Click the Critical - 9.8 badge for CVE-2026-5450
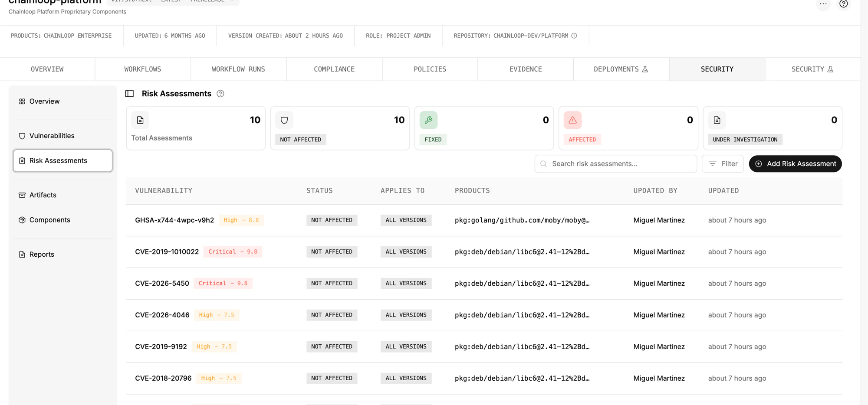Viewport: 868px width, 405px height. pyautogui.click(x=223, y=284)
